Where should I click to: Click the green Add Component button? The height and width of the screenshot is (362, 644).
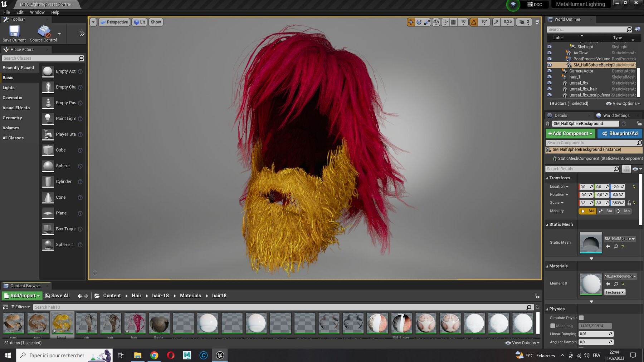(x=570, y=133)
